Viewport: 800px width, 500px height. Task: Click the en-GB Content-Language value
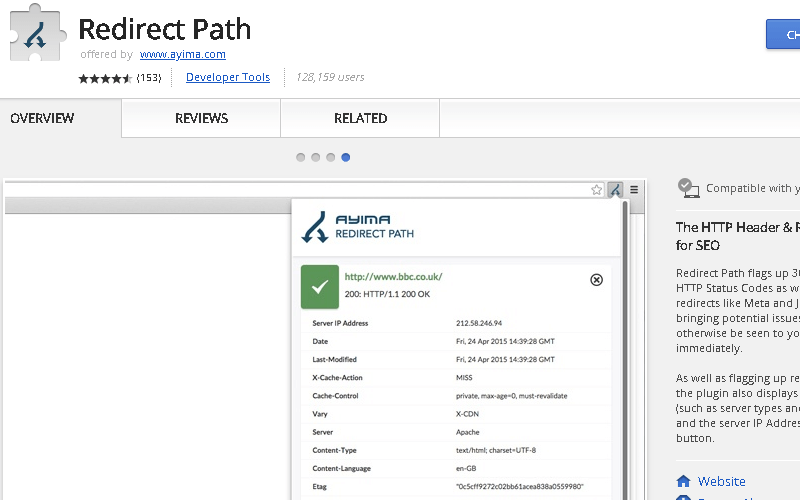[x=466, y=468]
